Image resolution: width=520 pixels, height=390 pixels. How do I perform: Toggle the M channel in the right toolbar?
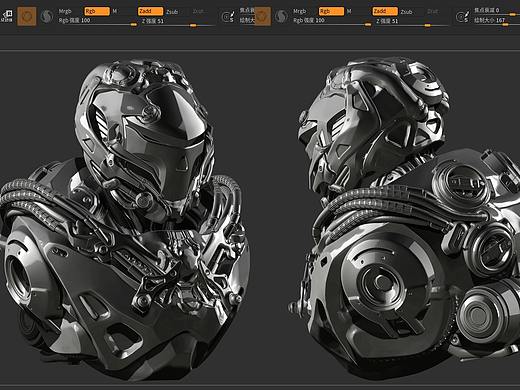[x=349, y=12]
